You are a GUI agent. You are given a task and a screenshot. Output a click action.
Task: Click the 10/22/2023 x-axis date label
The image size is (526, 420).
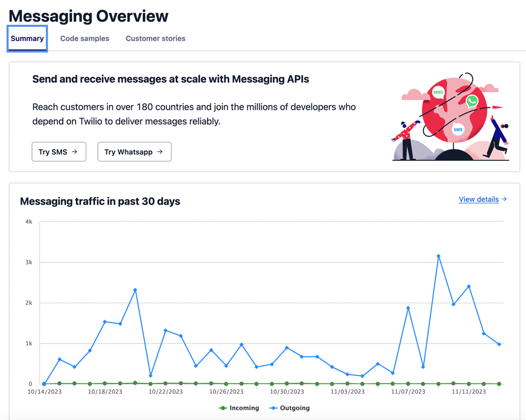click(x=166, y=392)
